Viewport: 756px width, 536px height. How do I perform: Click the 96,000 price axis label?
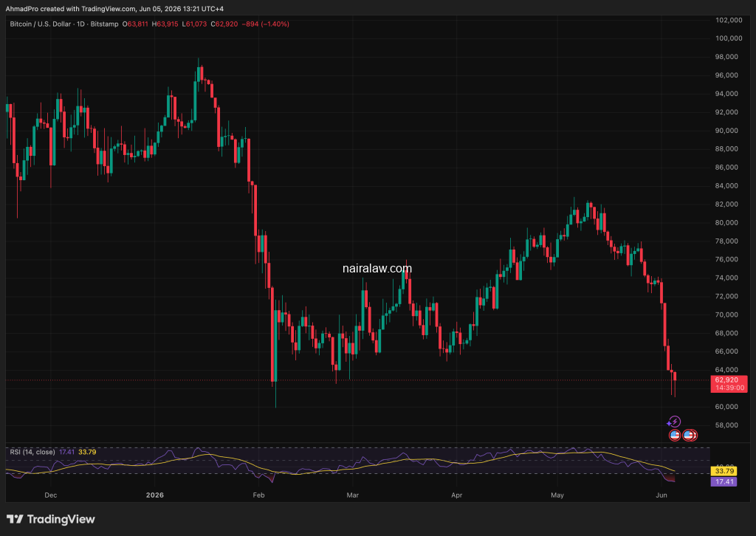(726, 75)
